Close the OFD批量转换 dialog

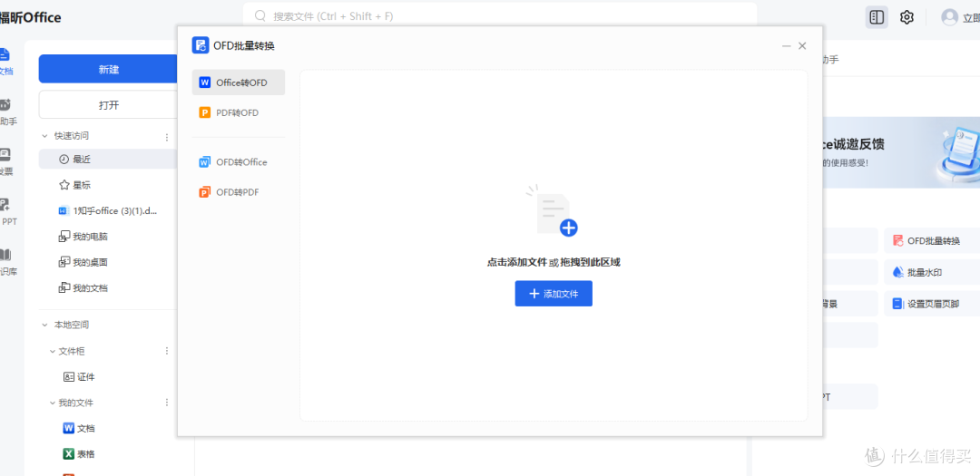[x=802, y=45]
